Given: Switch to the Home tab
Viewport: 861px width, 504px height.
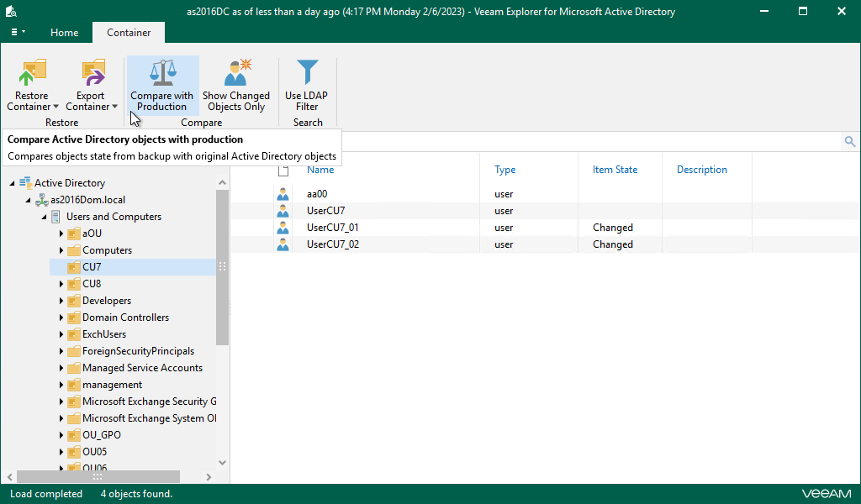Looking at the screenshot, I should [x=64, y=33].
